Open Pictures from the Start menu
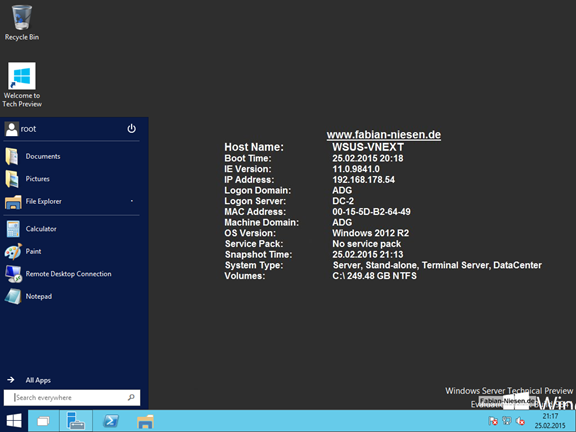 coord(72,179)
